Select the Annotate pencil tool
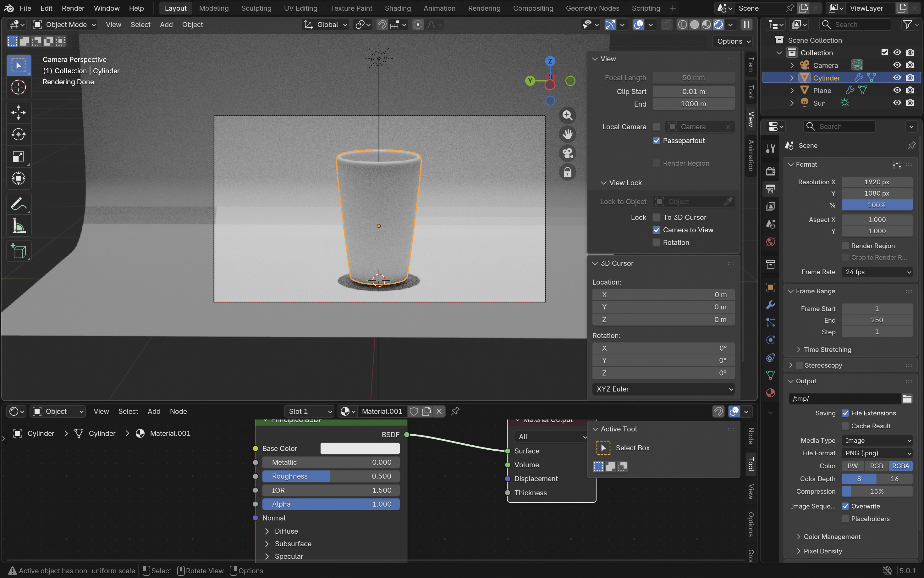Image resolution: width=924 pixels, height=578 pixels. (18, 204)
